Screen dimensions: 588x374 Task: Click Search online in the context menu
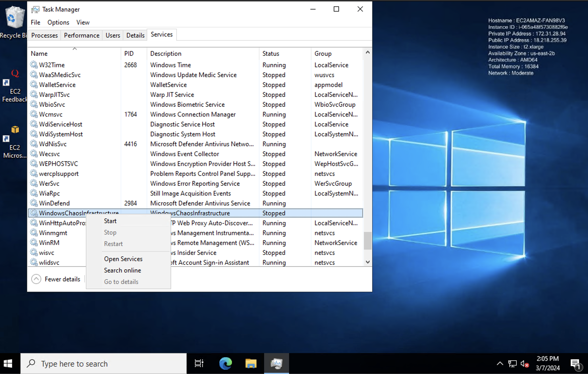click(122, 270)
